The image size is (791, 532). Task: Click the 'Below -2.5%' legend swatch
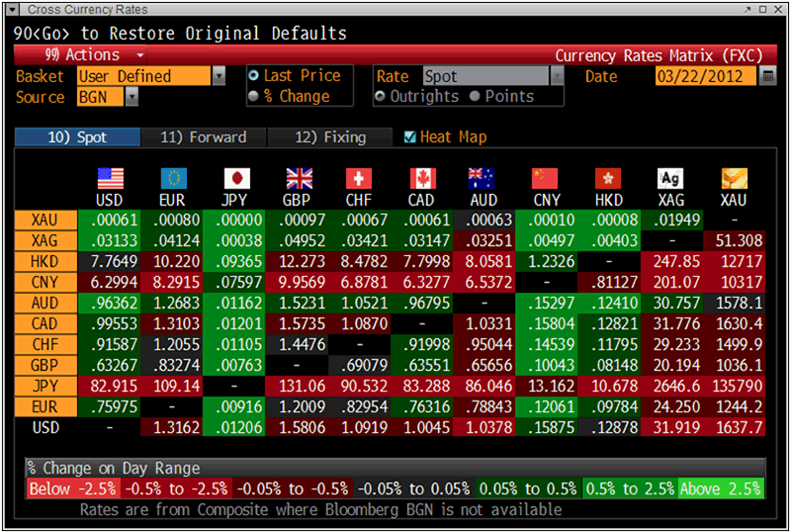pyautogui.click(x=72, y=488)
